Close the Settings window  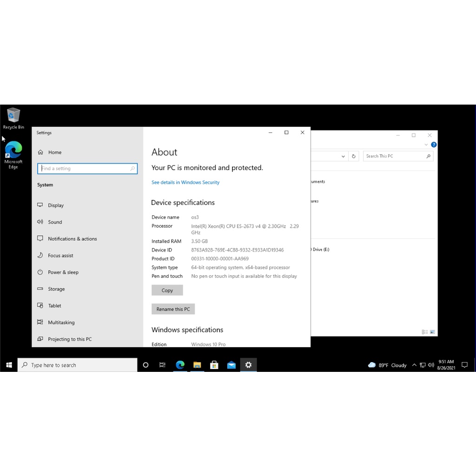(x=302, y=132)
